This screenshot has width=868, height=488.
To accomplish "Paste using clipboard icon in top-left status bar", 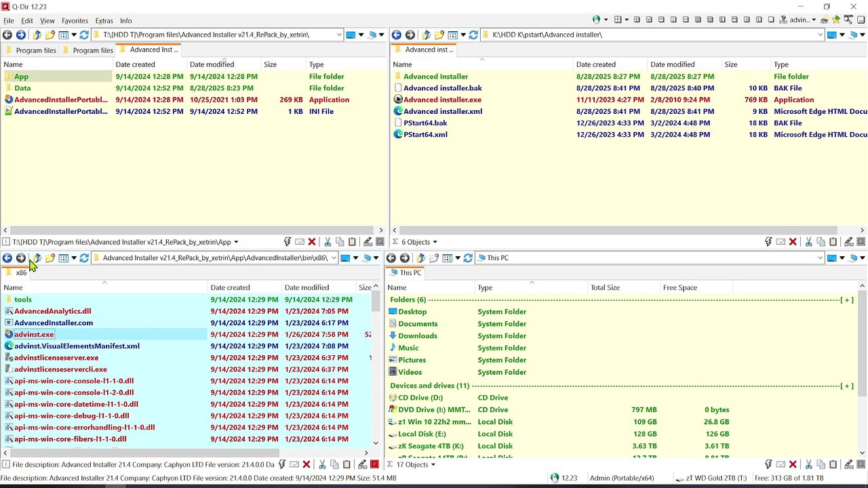I will (x=352, y=242).
